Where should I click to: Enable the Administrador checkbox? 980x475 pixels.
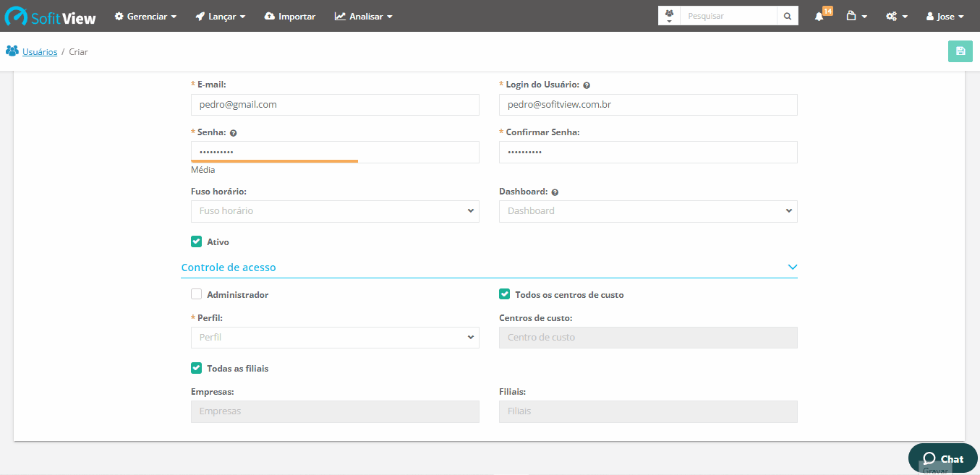point(196,294)
